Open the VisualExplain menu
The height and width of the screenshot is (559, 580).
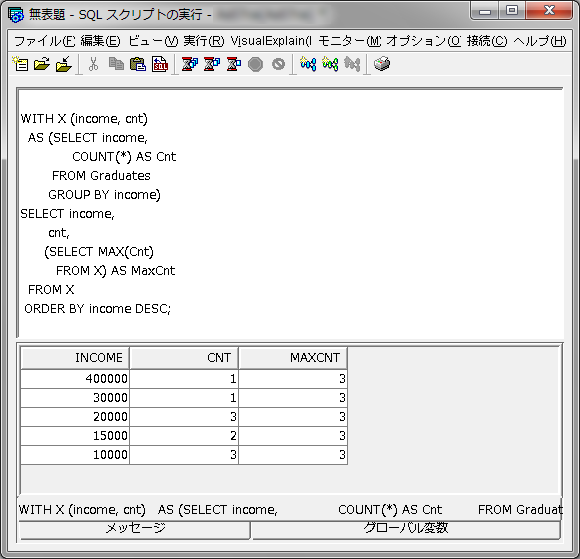(x=271, y=41)
